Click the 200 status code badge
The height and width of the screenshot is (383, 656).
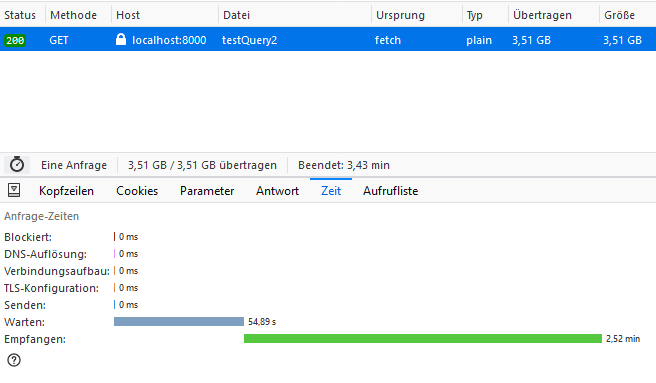(x=15, y=40)
